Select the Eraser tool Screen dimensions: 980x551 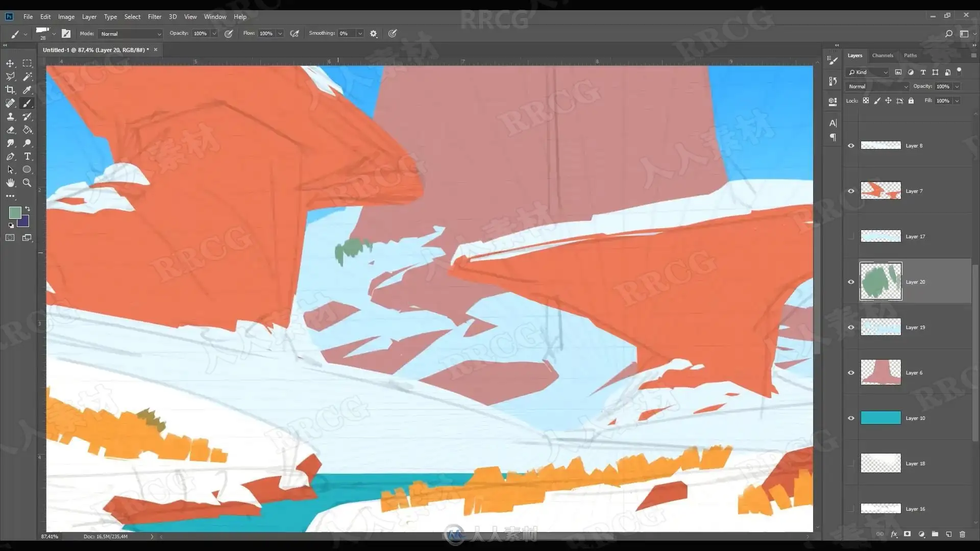[x=10, y=130]
